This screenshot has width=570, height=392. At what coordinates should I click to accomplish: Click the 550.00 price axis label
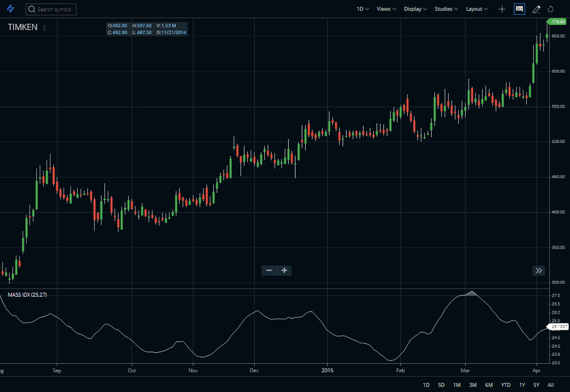point(558,107)
